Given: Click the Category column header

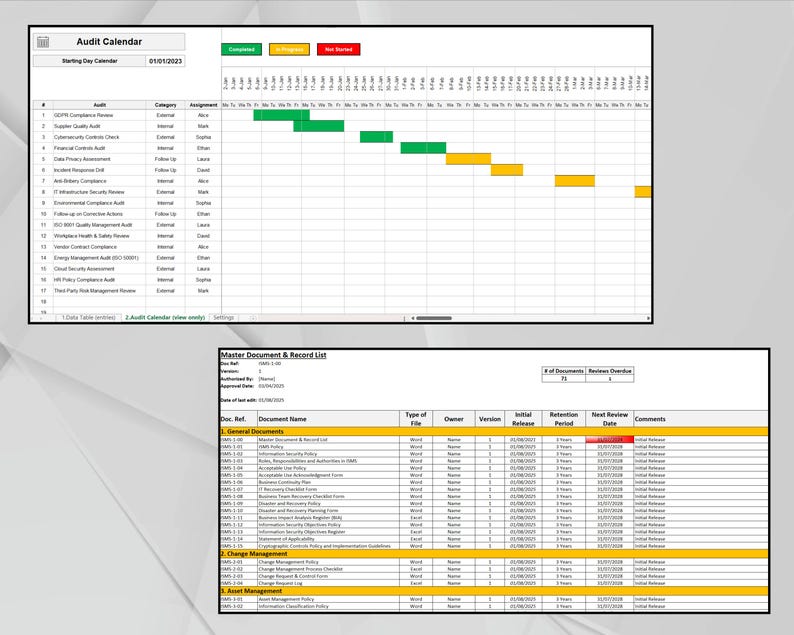Looking at the screenshot, I should (166, 105).
